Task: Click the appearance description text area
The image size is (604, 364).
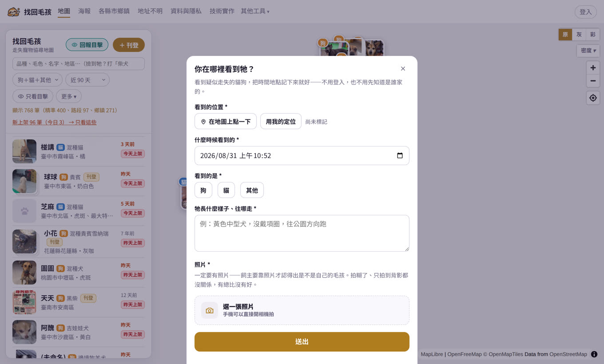Action: pos(302,233)
